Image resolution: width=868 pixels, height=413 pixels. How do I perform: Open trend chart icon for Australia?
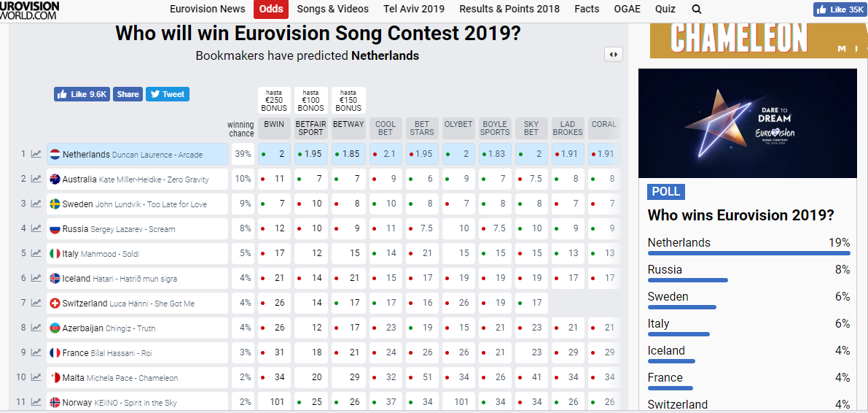[36, 180]
